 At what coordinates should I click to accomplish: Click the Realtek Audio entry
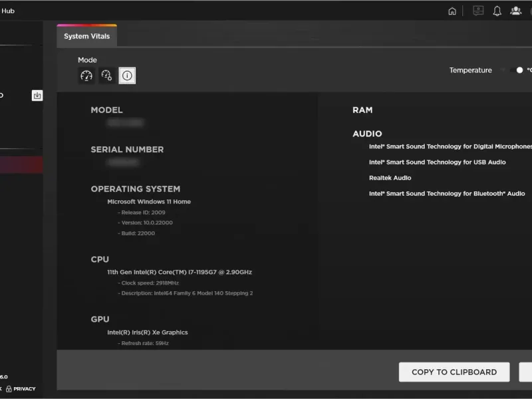[x=390, y=178]
